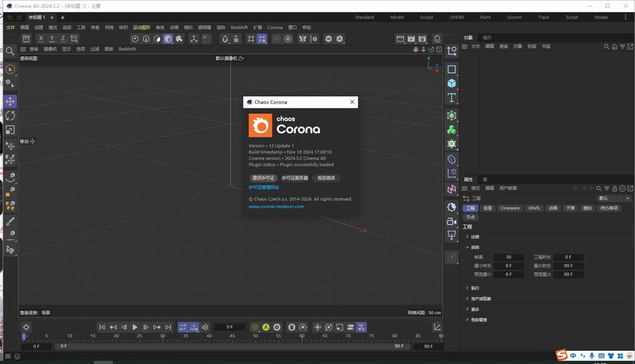Collapse the 时间 section in attributes
635x364 pixels.
click(x=468, y=248)
